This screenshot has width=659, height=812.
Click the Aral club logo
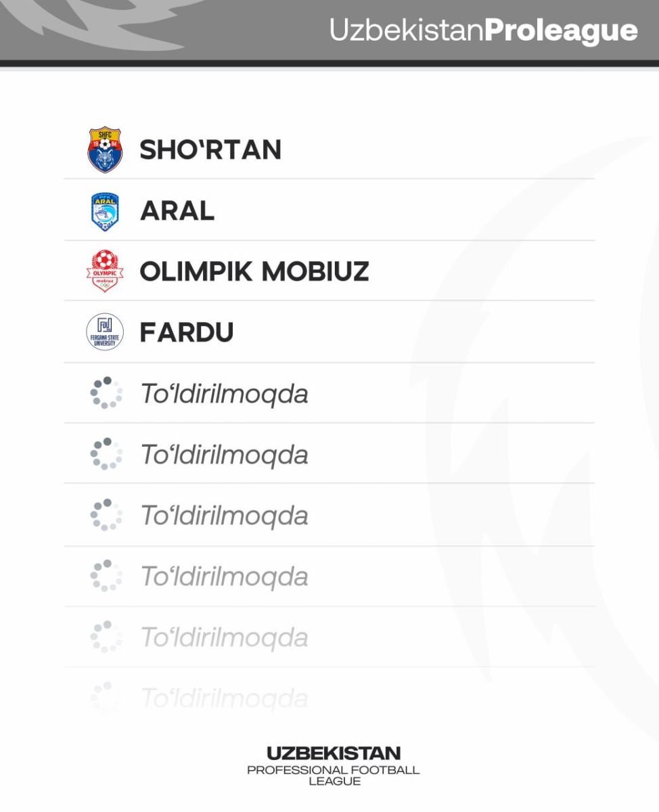click(x=105, y=212)
